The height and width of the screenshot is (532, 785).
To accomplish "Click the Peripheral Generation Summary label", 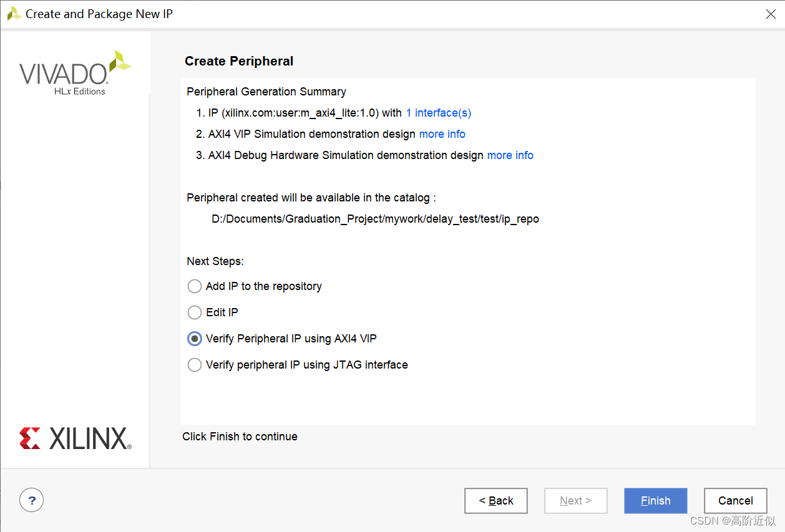I will [x=266, y=92].
